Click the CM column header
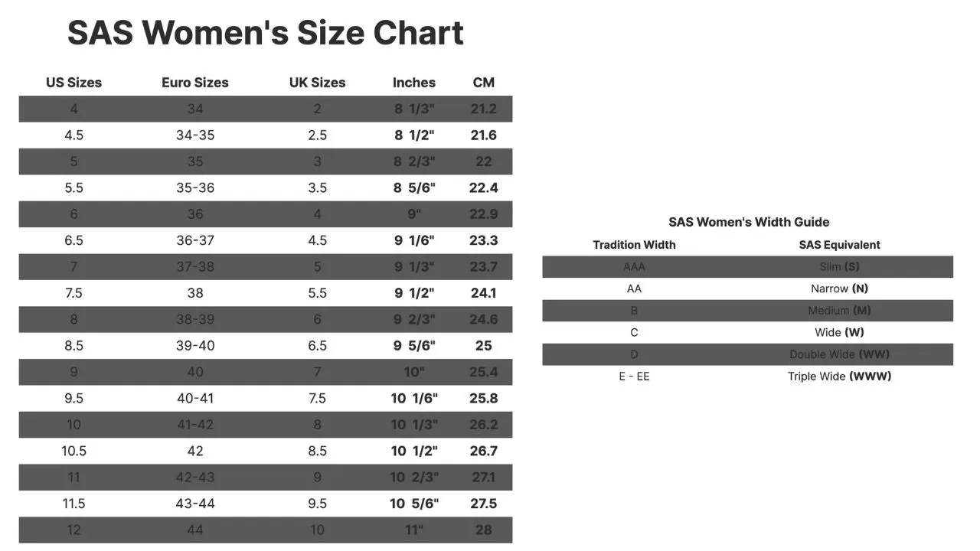 484,83
